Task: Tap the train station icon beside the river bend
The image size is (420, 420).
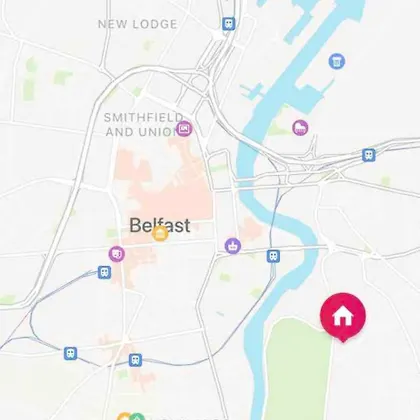Action: point(273,256)
